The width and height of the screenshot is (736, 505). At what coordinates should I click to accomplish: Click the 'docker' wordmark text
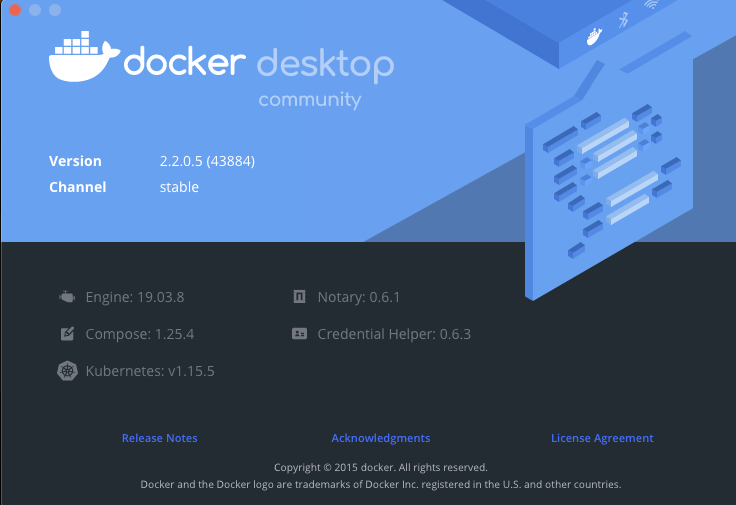click(x=184, y=61)
